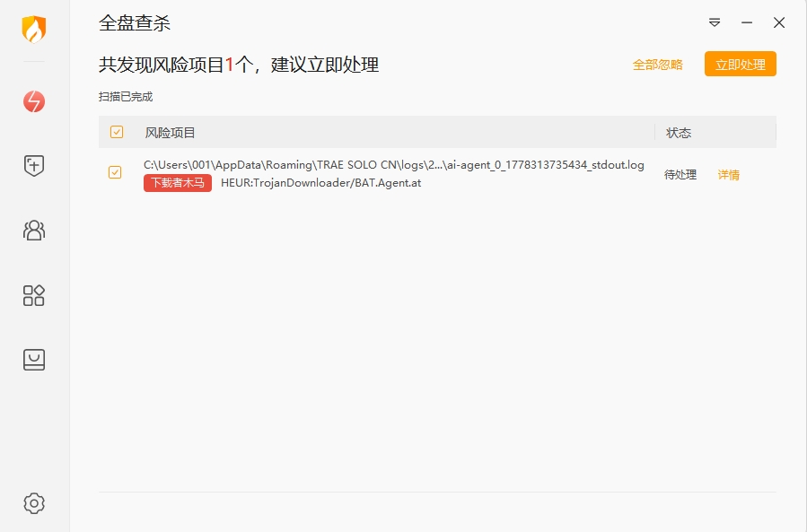Click the risk count summary heading
The height and width of the screenshot is (532, 807).
tap(239, 65)
